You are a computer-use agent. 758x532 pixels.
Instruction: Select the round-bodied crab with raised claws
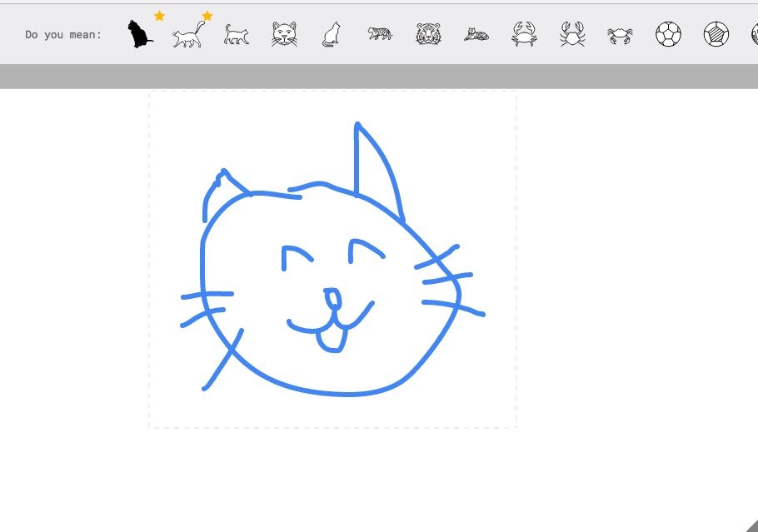point(524,34)
